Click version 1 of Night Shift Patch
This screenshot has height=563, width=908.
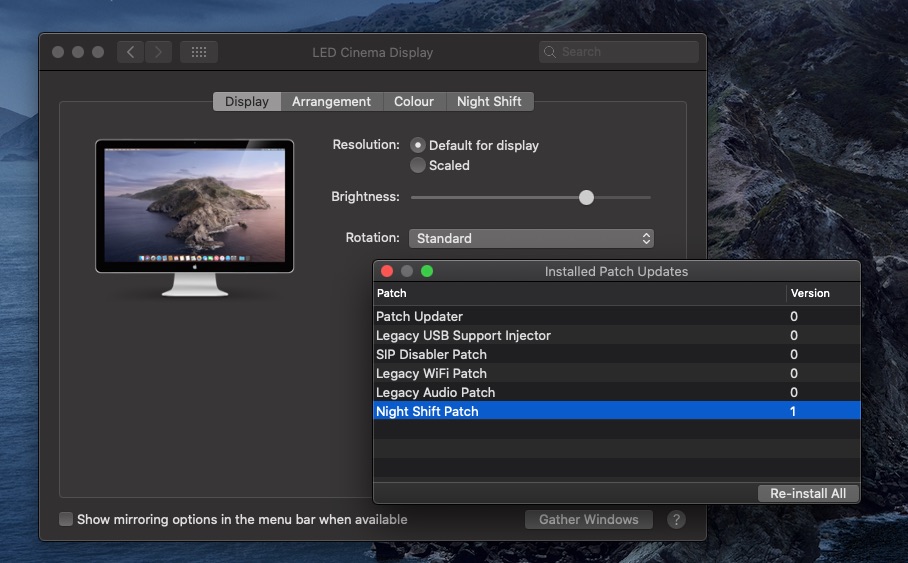pos(793,411)
